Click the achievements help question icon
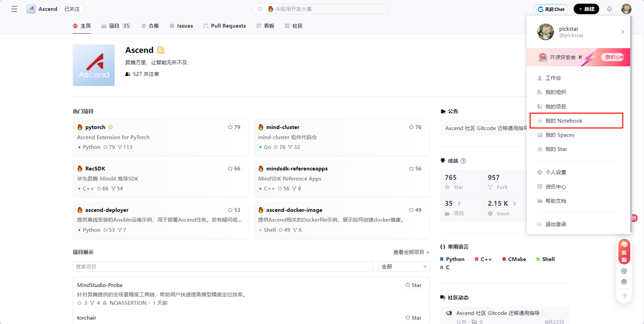Screen dimensions: 644x324 [x=463, y=161]
